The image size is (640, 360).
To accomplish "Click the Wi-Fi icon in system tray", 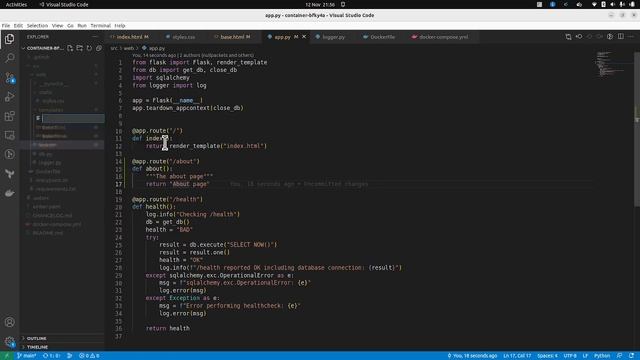I will 594,4.
